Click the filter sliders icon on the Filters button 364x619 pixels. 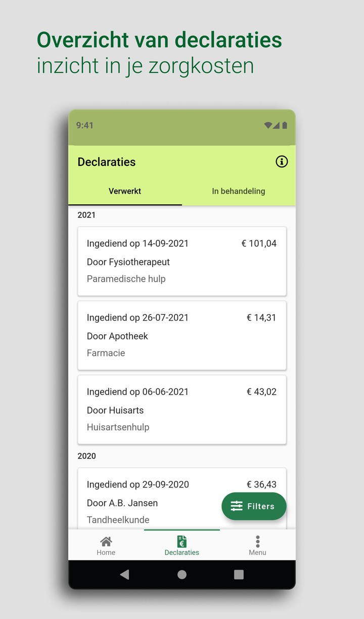(237, 505)
